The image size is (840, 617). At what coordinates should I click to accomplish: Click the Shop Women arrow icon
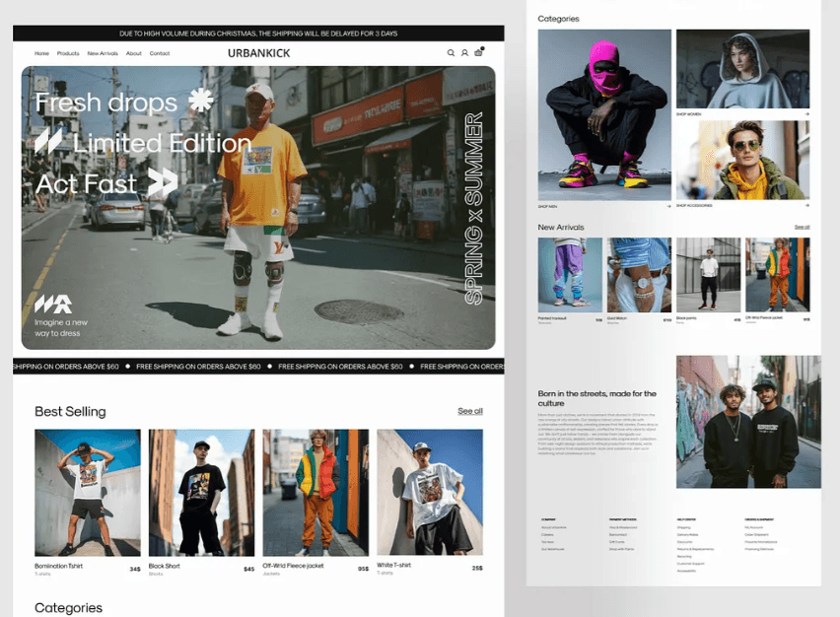coord(806,114)
